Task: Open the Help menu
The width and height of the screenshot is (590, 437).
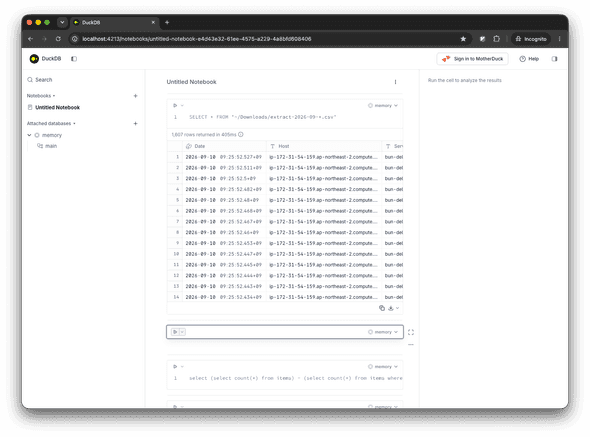Action: point(529,59)
